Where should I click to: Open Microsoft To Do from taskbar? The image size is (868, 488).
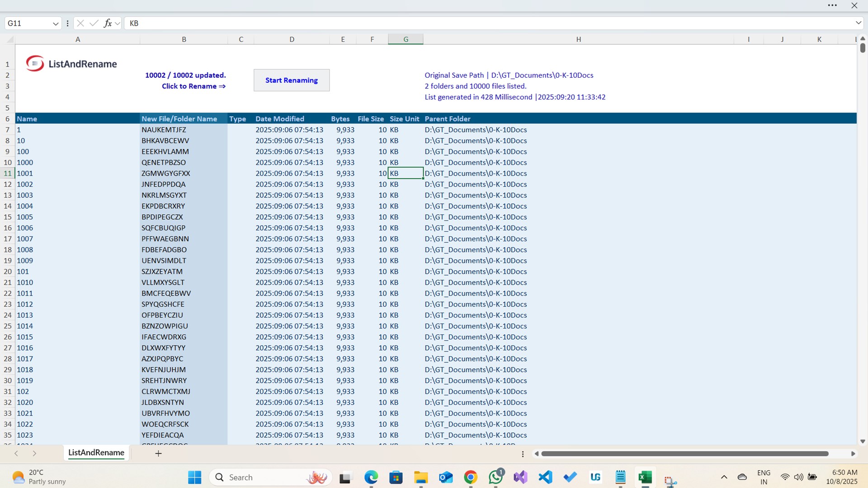click(x=571, y=477)
